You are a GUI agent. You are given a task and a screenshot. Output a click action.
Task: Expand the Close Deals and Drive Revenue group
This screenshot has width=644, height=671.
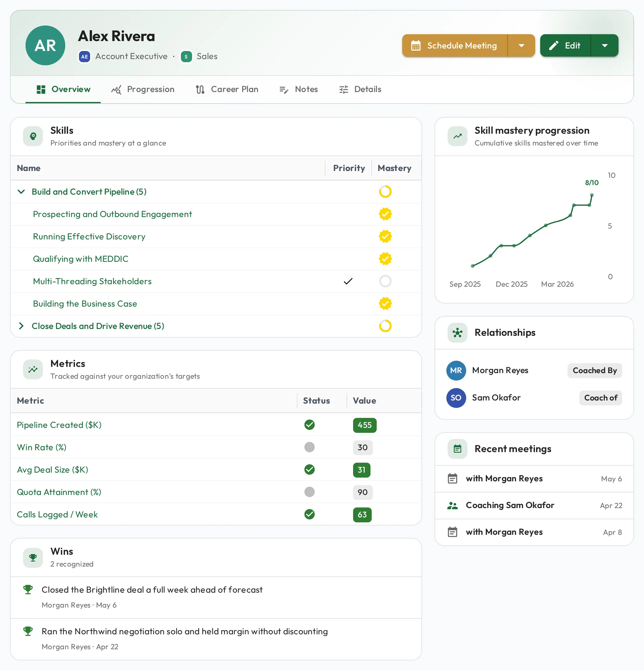point(21,326)
